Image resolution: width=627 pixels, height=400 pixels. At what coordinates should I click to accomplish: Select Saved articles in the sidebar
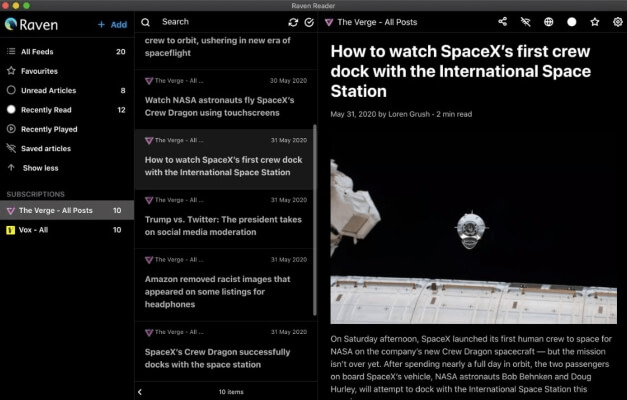[x=67, y=148]
